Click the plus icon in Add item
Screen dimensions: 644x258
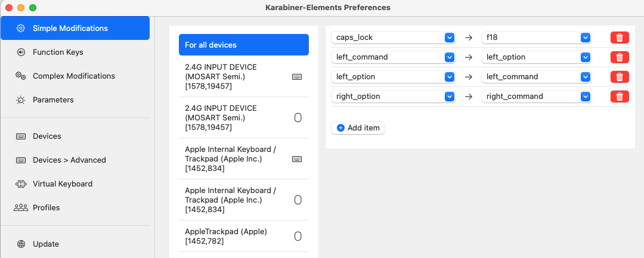point(340,128)
